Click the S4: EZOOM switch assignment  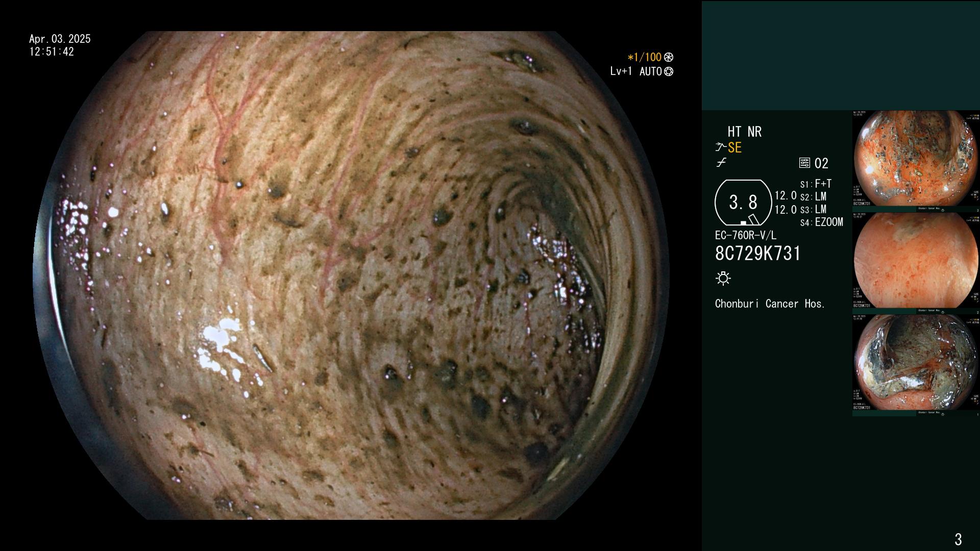point(821,222)
